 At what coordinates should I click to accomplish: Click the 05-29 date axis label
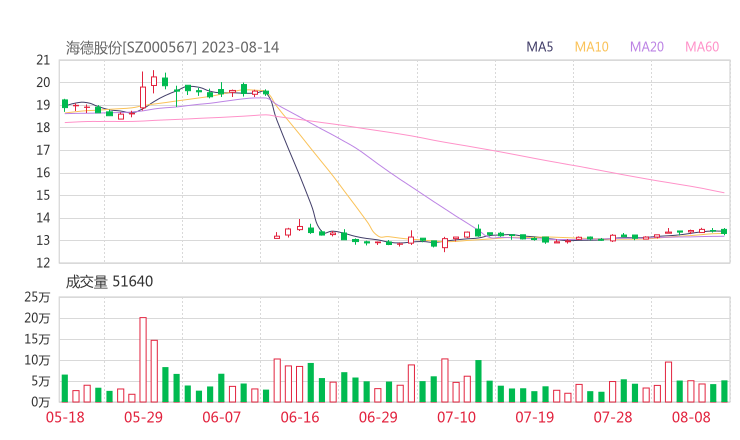pyautogui.click(x=143, y=417)
